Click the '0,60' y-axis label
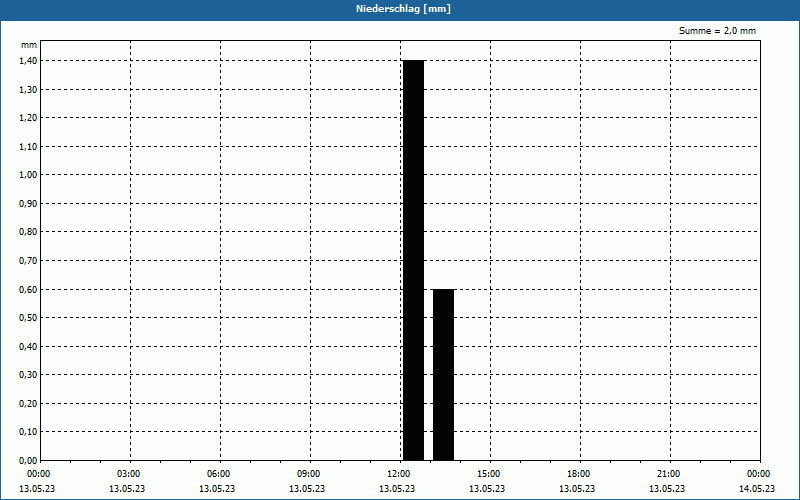 (28, 289)
